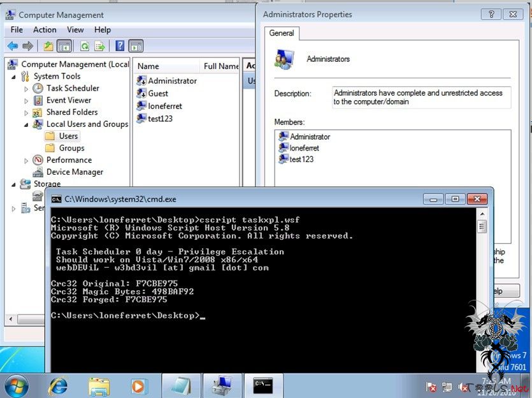Open the File menu
Image resolution: width=532 pixels, height=398 pixels.
pos(17,30)
